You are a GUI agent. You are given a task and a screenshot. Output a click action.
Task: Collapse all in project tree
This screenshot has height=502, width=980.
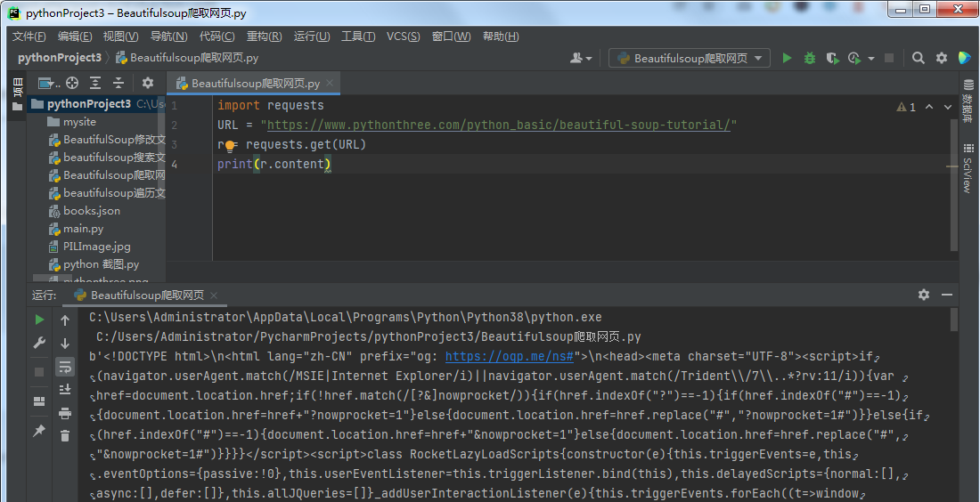[118, 83]
